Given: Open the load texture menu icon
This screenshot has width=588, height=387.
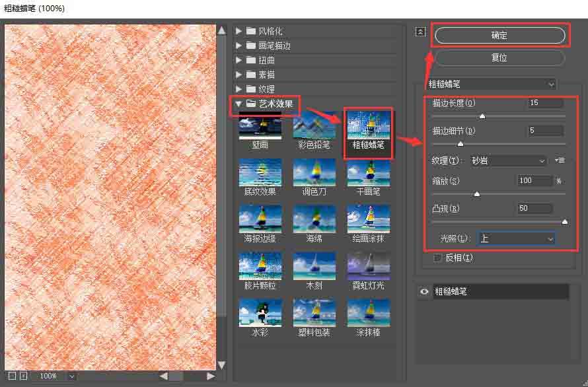Looking at the screenshot, I should pos(560,160).
